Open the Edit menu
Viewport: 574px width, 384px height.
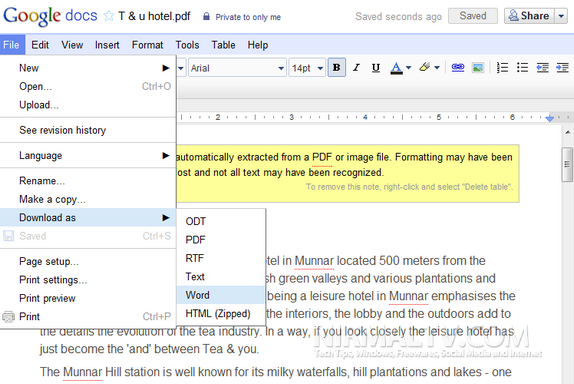[40, 45]
